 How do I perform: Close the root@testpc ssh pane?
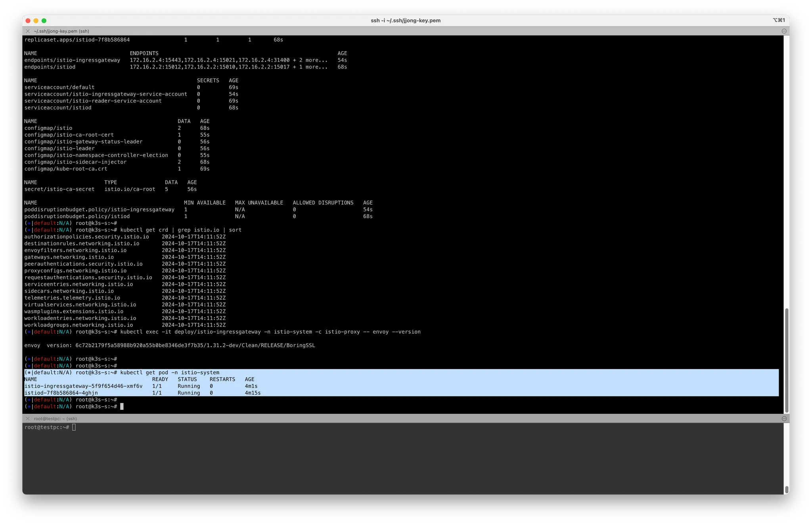pyautogui.click(x=28, y=419)
